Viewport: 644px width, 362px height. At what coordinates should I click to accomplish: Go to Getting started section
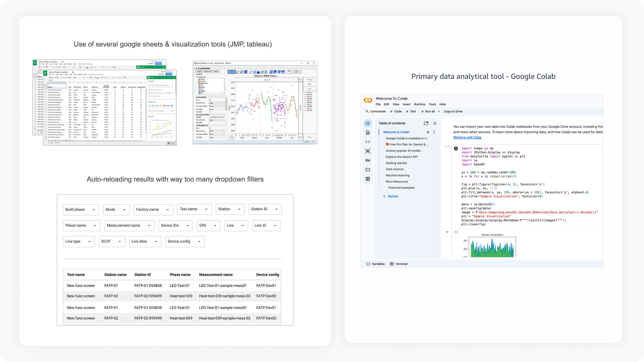point(396,163)
